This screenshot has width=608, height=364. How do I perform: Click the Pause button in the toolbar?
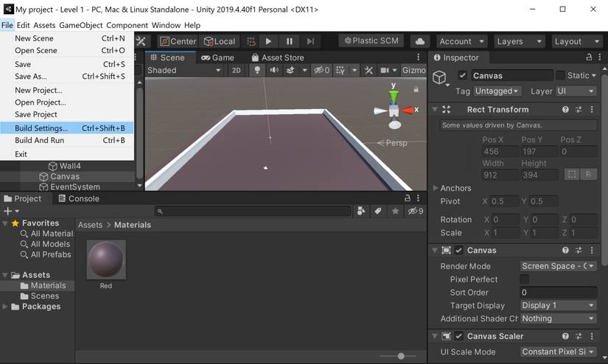[289, 41]
